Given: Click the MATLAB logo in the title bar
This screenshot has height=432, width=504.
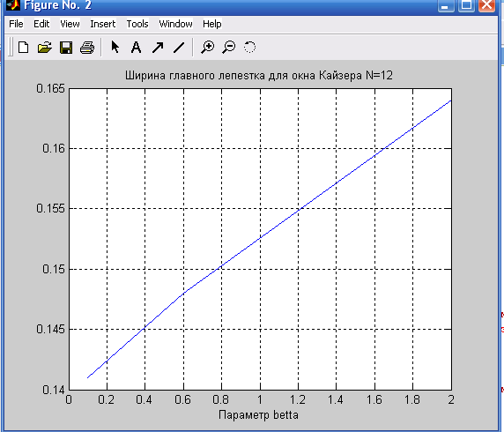Looking at the screenshot, I should tap(13, 4).
